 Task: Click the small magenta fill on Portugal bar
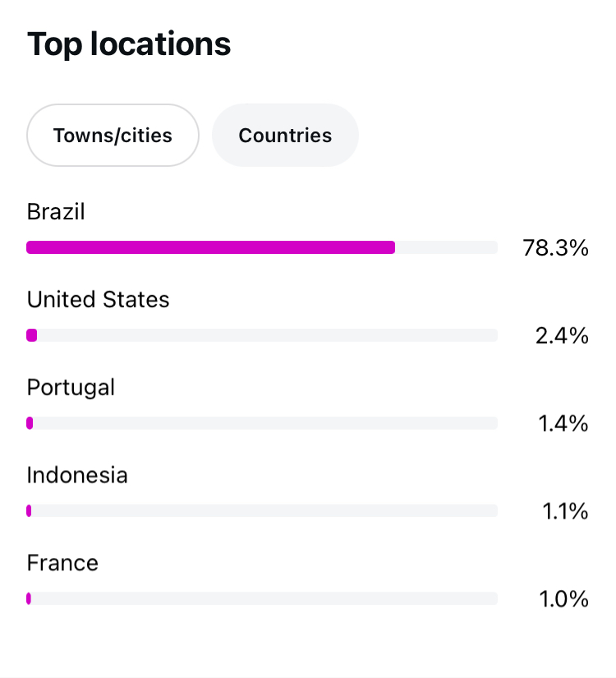pos(30,423)
